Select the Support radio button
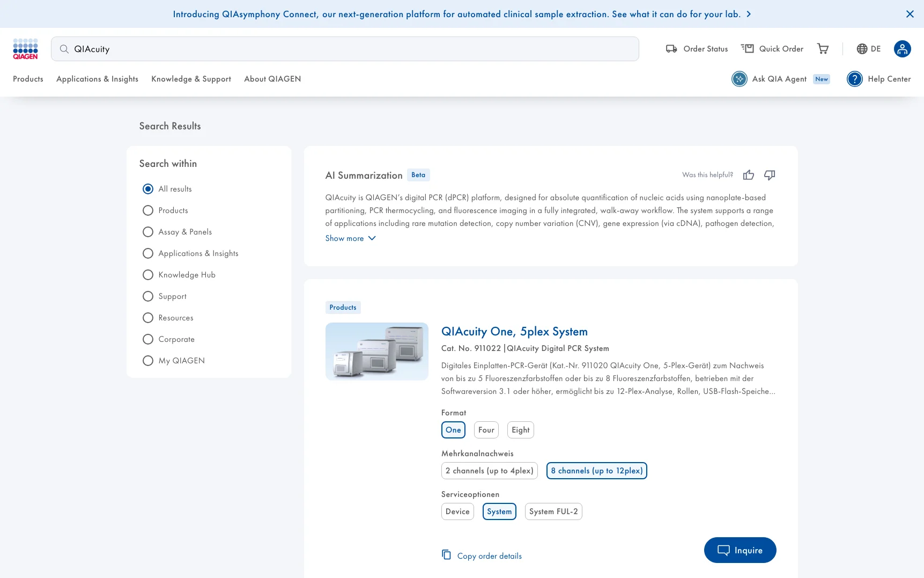The width and height of the screenshot is (924, 578). tap(148, 296)
